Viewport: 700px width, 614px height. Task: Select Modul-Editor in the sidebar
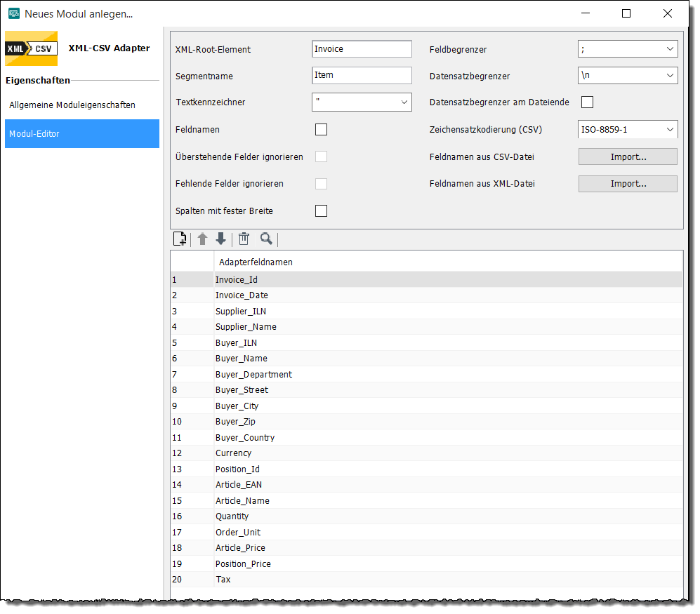point(81,133)
